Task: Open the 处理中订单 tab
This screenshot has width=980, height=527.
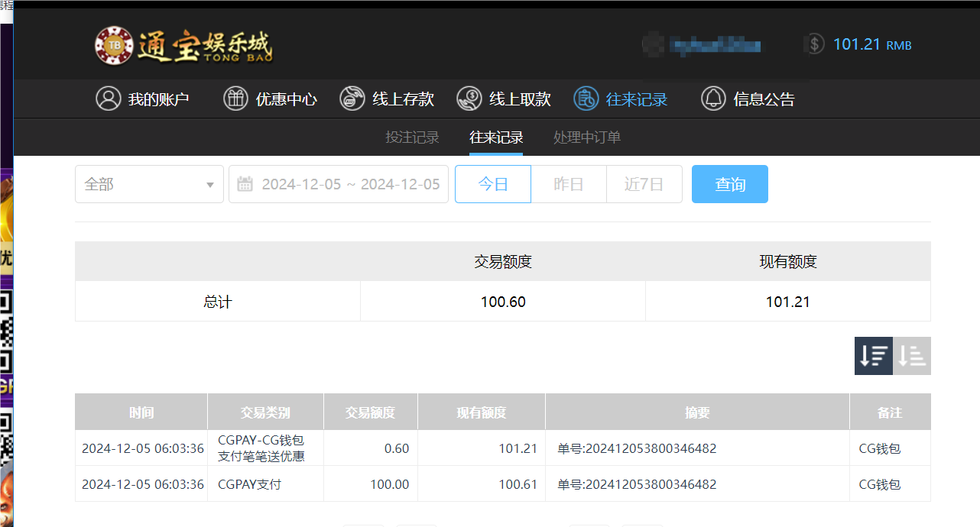Action: tap(587, 137)
